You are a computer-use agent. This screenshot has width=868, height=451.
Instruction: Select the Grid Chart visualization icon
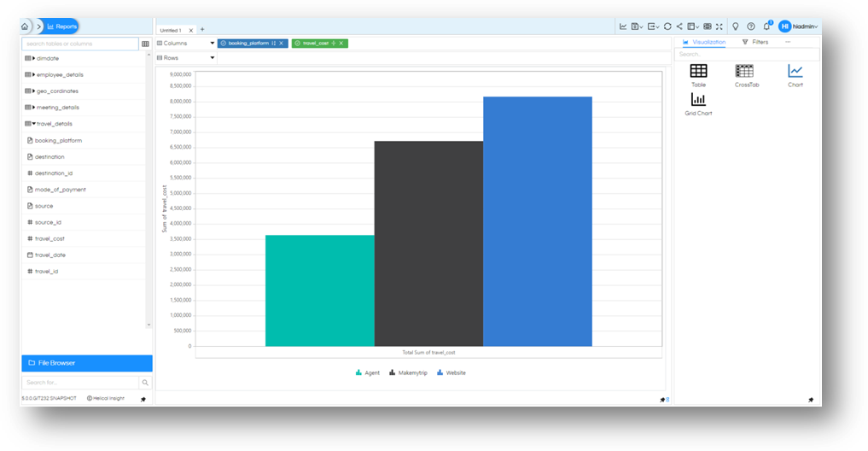point(698,100)
